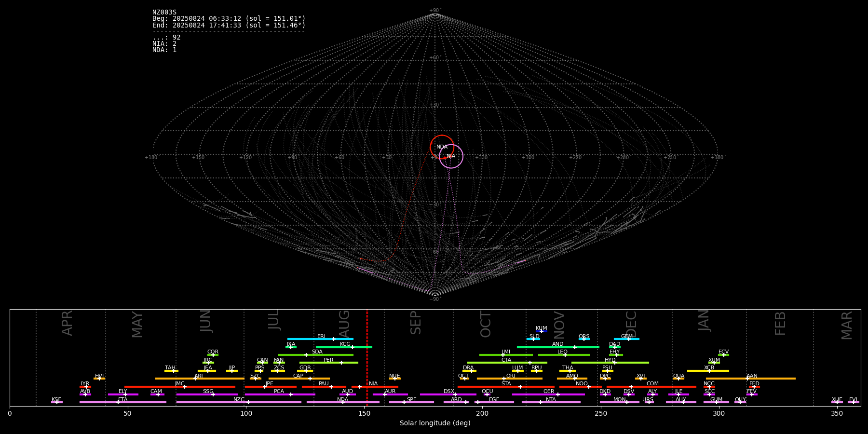
Task: Select the KCG shower bar label
Action: [x=345, y=344]
